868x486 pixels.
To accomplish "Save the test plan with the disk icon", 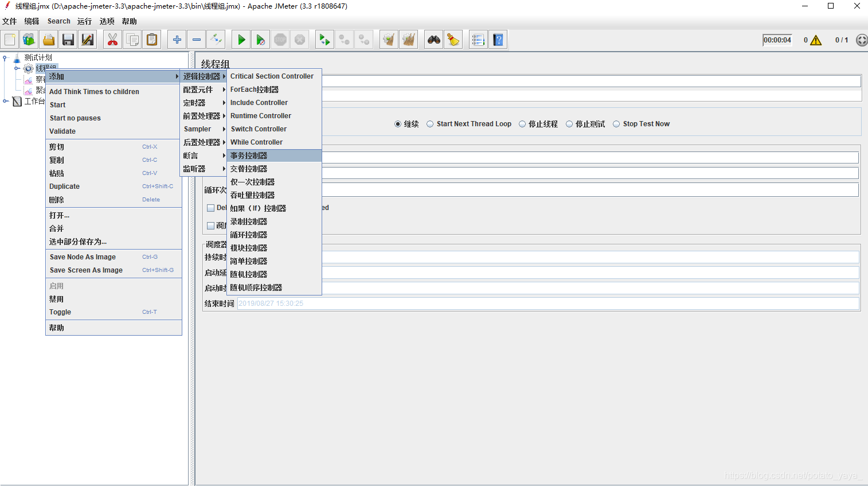I will [x=68, y=40].
